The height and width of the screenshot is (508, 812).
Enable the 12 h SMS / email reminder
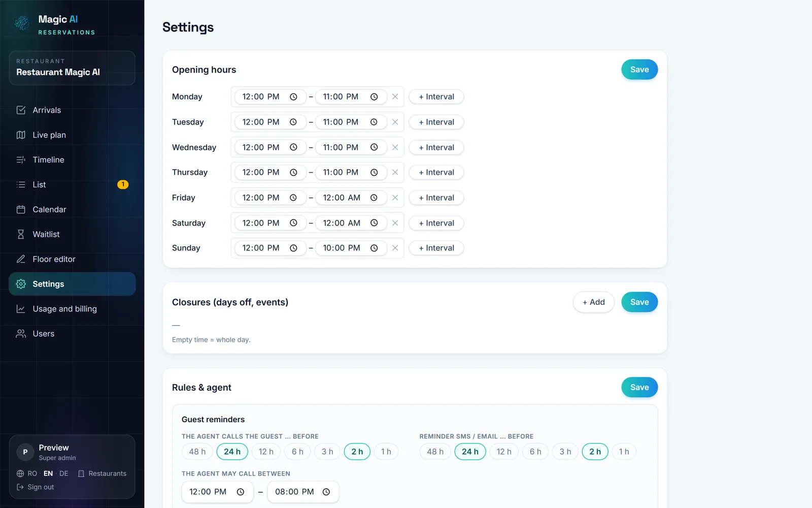[504, 452]
